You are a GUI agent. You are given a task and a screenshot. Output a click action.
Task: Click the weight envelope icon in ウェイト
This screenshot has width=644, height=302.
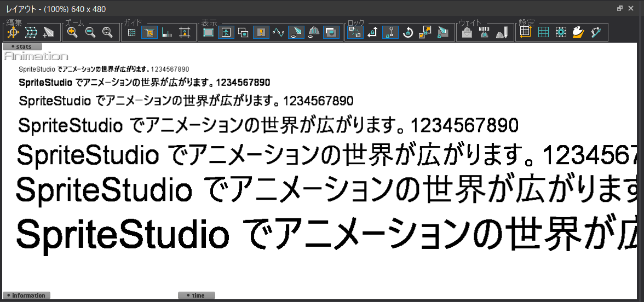[467, 32]
